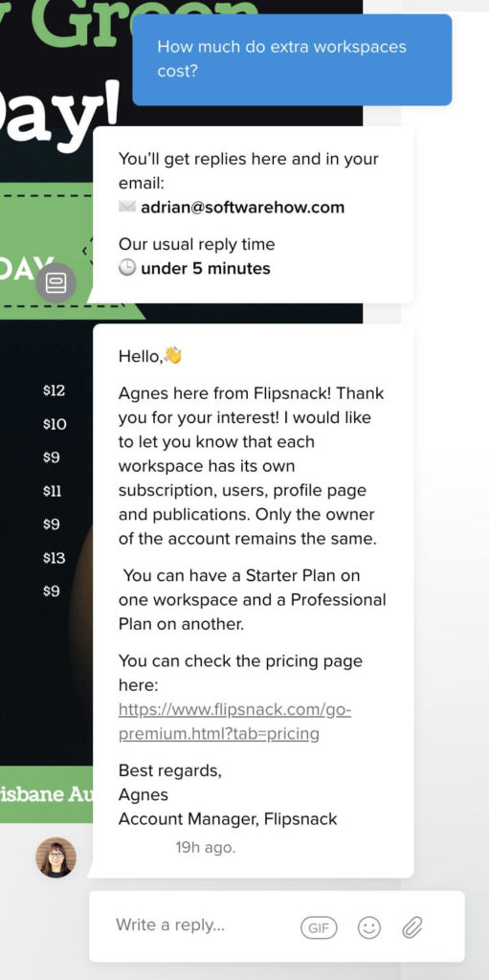Click the 19h ago timestamp

pyautogui.click(x=205, y=848)
